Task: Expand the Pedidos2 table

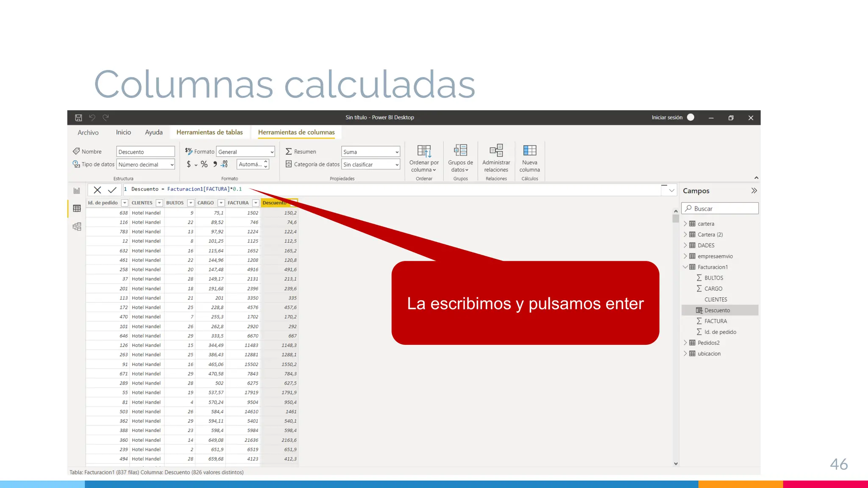Action: 685,343
